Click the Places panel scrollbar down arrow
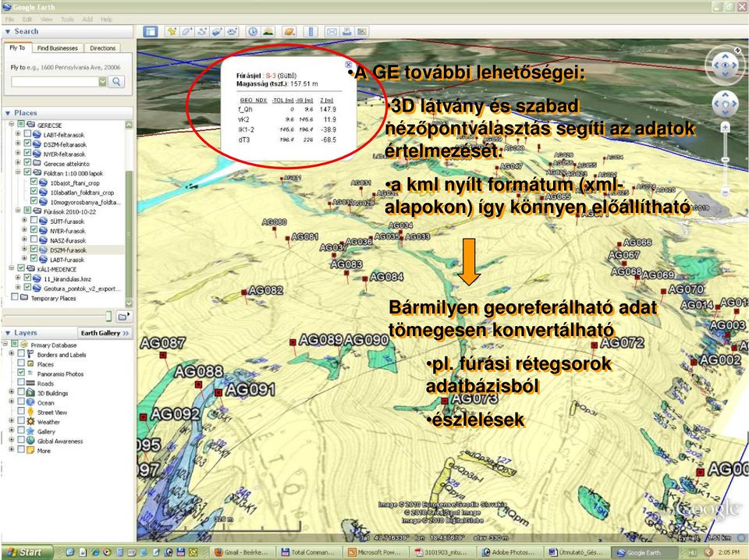 click(x=129, y=303)
